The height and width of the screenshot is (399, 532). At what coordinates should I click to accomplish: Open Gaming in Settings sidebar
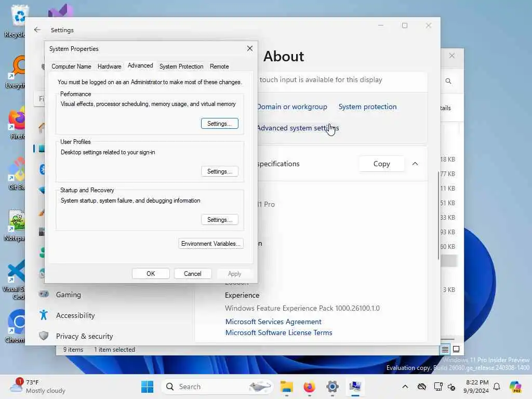point(69,295)
